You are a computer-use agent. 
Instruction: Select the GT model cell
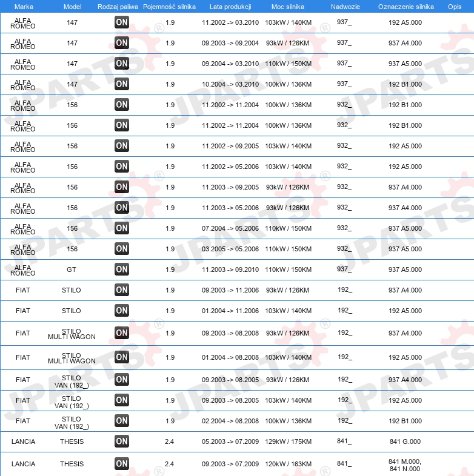point(72,269)
